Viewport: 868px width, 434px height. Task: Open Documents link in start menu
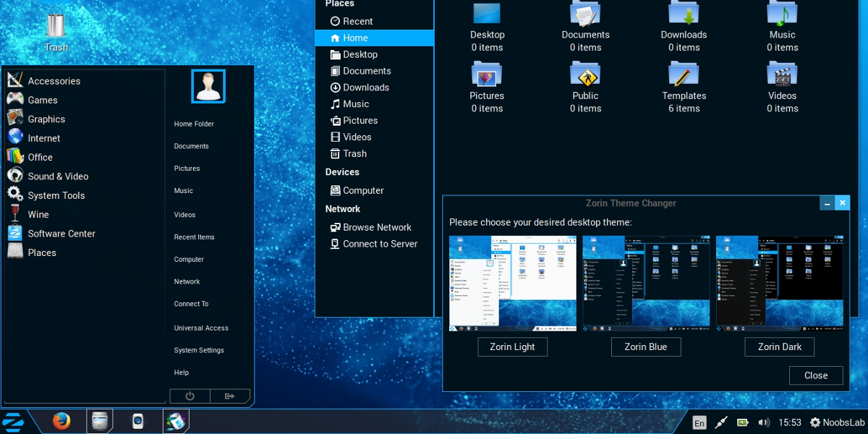pyautogui.click(x=191, y=146)
